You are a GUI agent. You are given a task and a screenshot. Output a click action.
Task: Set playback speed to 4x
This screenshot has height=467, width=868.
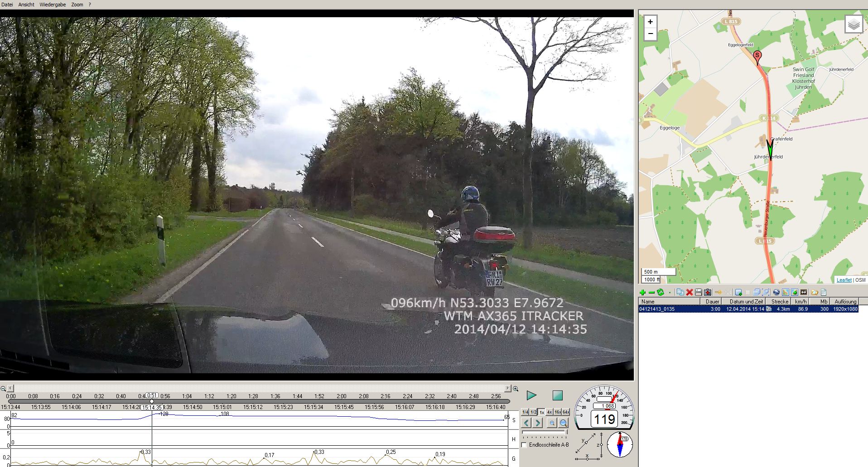pos(550,412)
